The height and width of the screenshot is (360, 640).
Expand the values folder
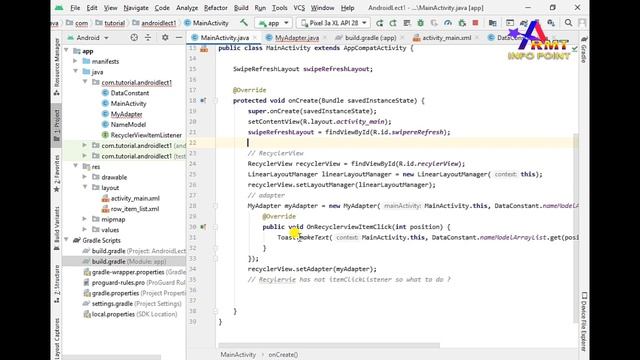tap(84, 230)
